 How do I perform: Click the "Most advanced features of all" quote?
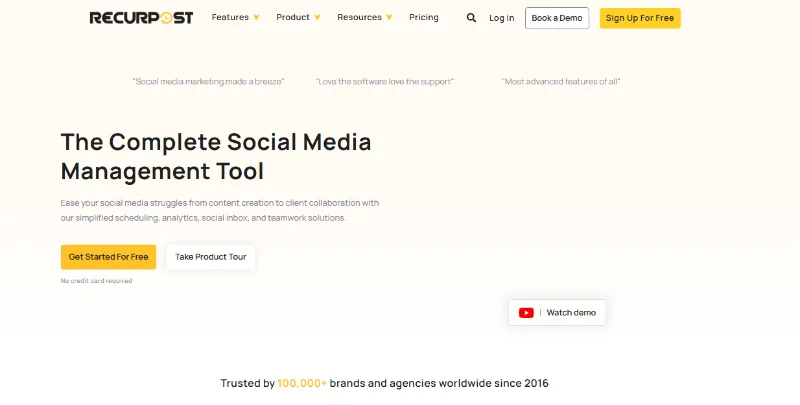[x=561, y=82]
